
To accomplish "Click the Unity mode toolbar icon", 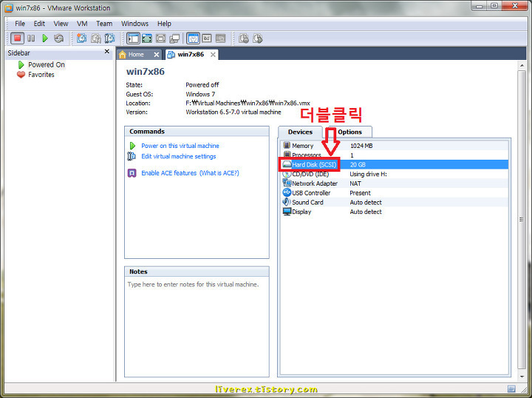I will click(x=174, y=38).
